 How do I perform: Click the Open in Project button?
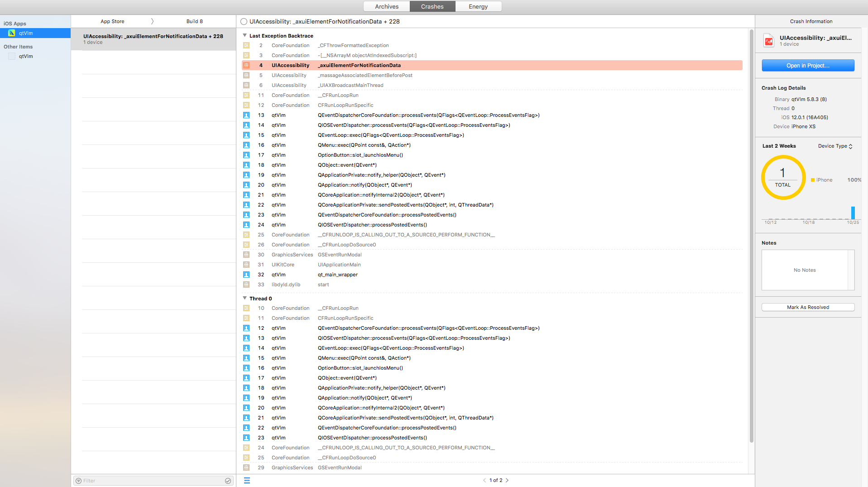point(808,65)
